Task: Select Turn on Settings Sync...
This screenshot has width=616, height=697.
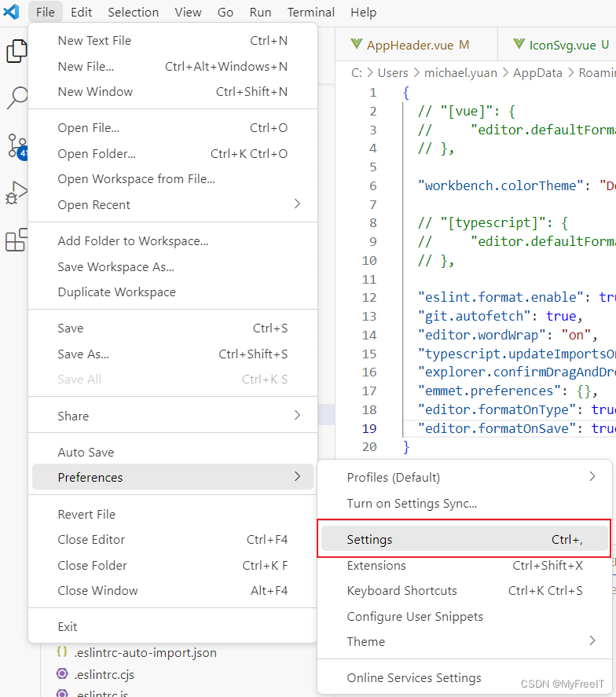Action: click(x=464, y=504)
